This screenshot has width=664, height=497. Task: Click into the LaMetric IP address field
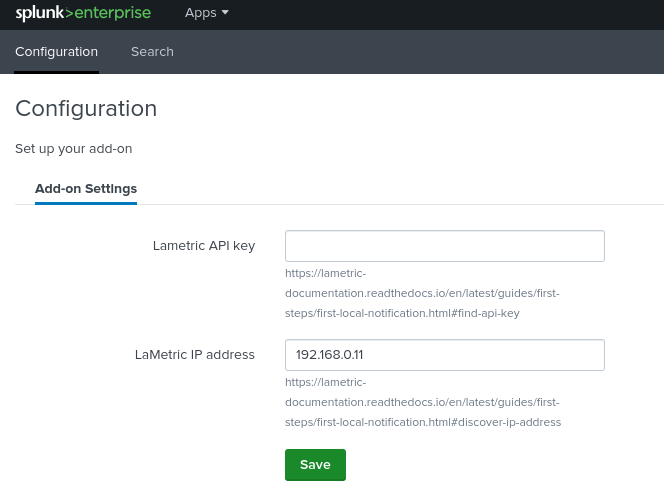coord(444,355)
